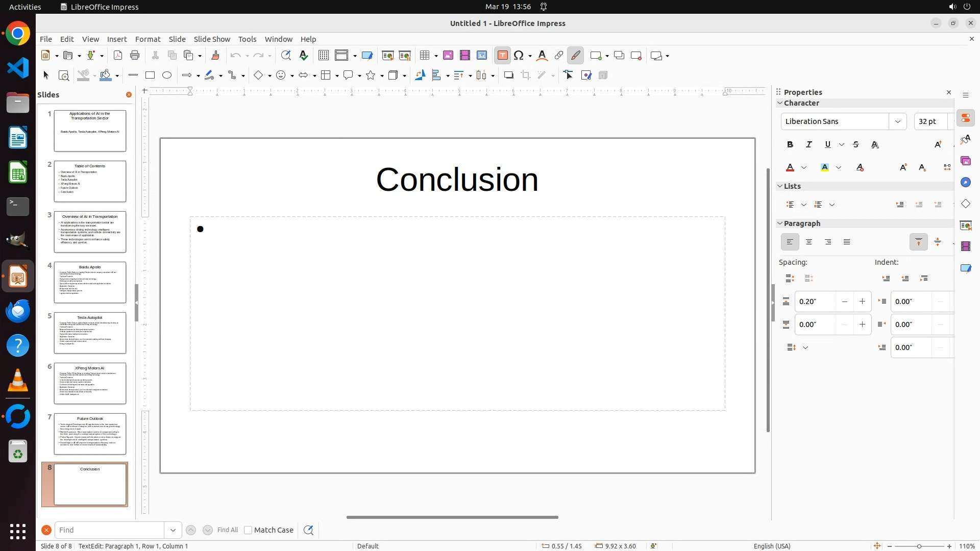Toggle Italic in Character panel

(x=809, y=145)
